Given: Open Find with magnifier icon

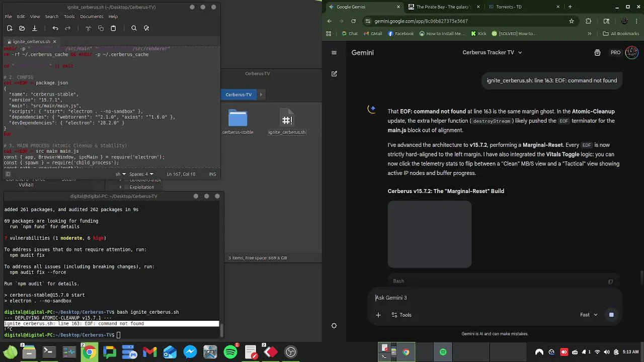Looking at the screenshot, I should point(134,28).
